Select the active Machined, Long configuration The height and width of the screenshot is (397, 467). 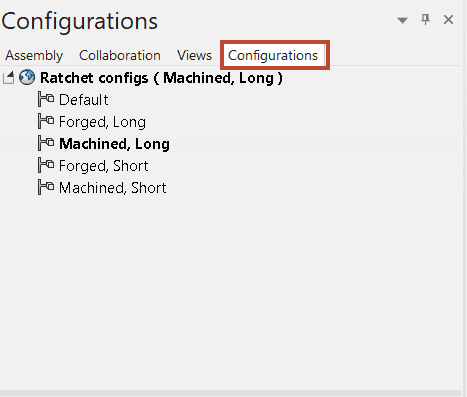point(114,144)
